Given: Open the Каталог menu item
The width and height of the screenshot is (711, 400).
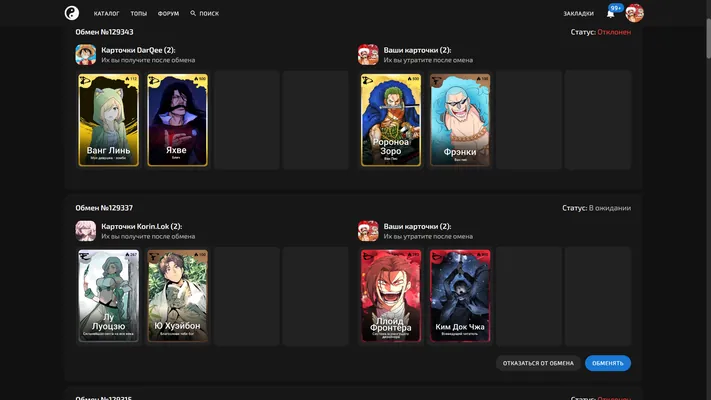Looking at the screenshot, I should pos(107,14).
